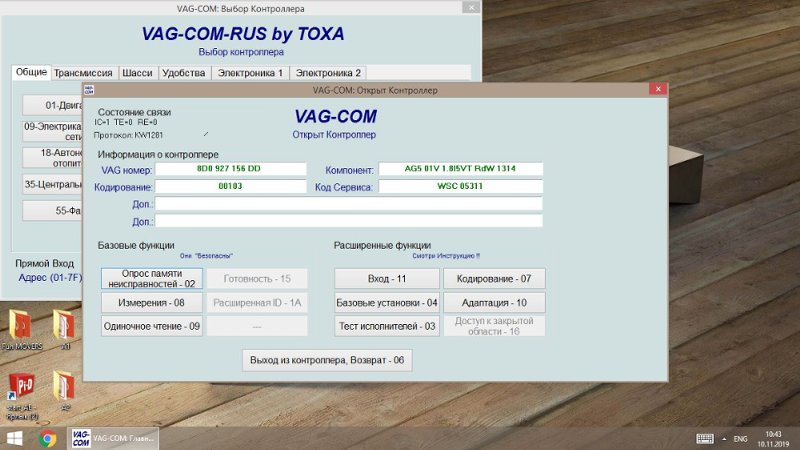Image resolution: width=800 pixels, height=450 pixels.
Task: Click the 01-Двигатель controller button
Action: point(53,106)
